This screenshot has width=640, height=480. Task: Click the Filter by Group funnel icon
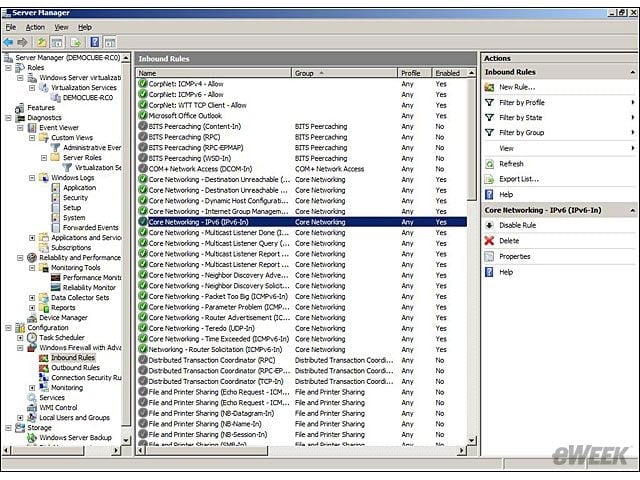489,133
